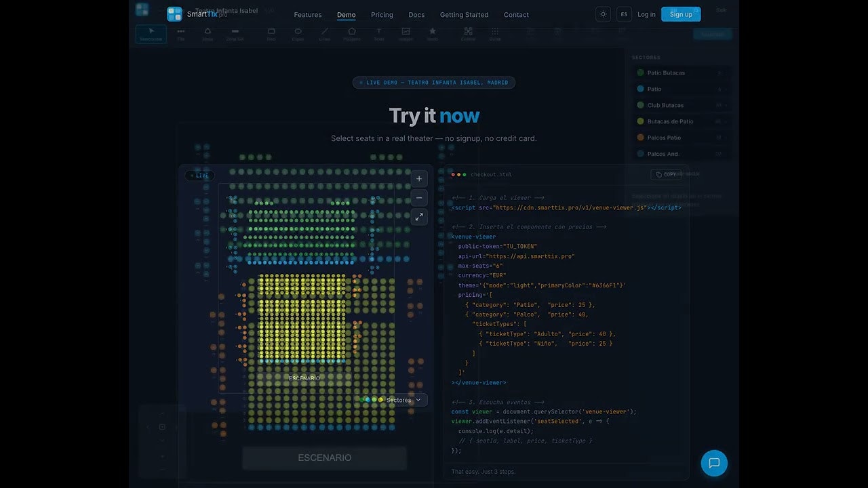Click the "That easy. Just 3 steps." text
Screen dimensions: 868x488
[484, 472]
